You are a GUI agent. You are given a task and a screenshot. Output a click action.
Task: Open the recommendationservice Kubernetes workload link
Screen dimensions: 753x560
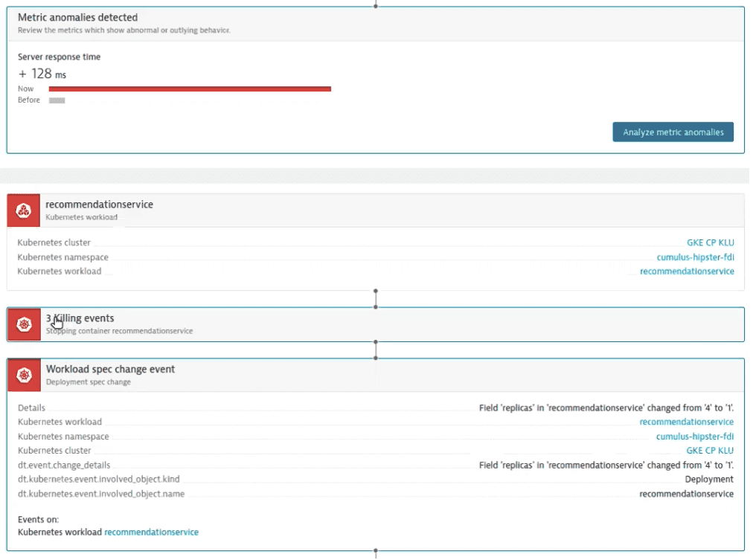(x=687, y=271)
